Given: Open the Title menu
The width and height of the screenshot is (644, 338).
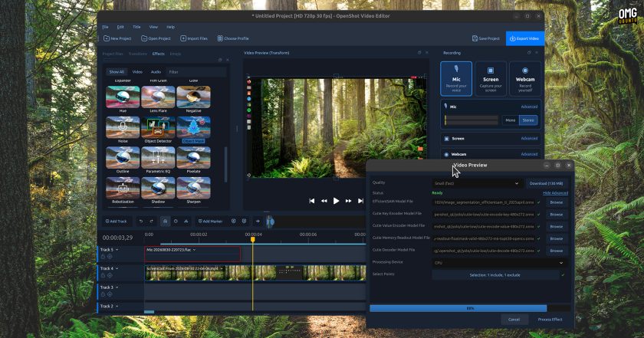Looking at the screenshot, I should [x=136, y=27].
